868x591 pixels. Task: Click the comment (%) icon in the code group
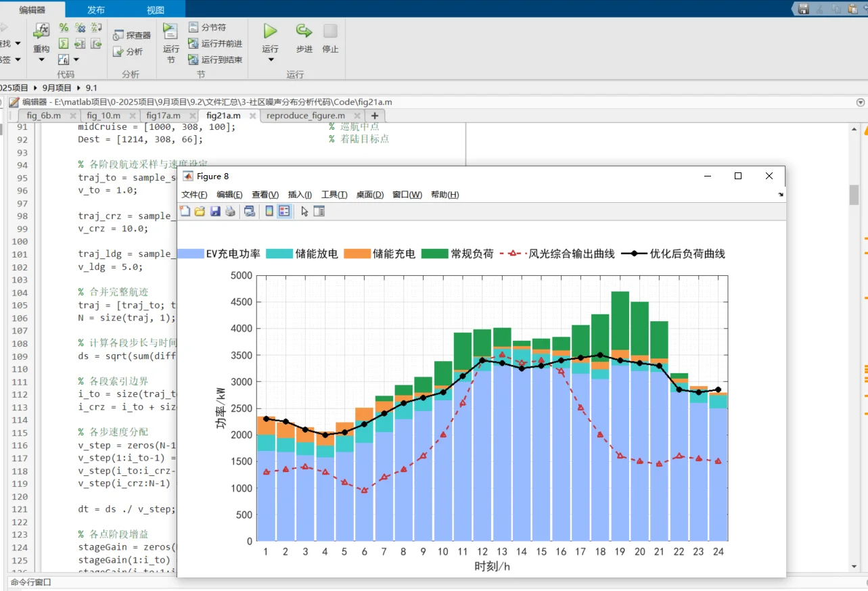64,28
